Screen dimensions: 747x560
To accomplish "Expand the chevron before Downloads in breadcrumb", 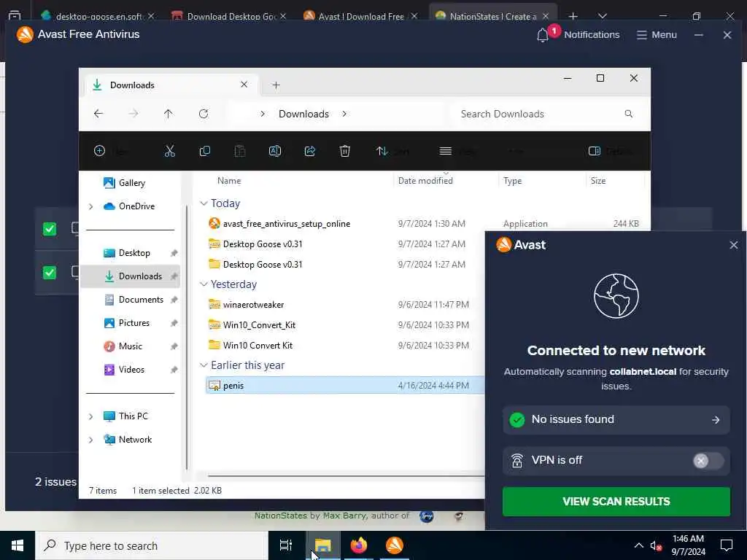I will (x=263, y=114).
